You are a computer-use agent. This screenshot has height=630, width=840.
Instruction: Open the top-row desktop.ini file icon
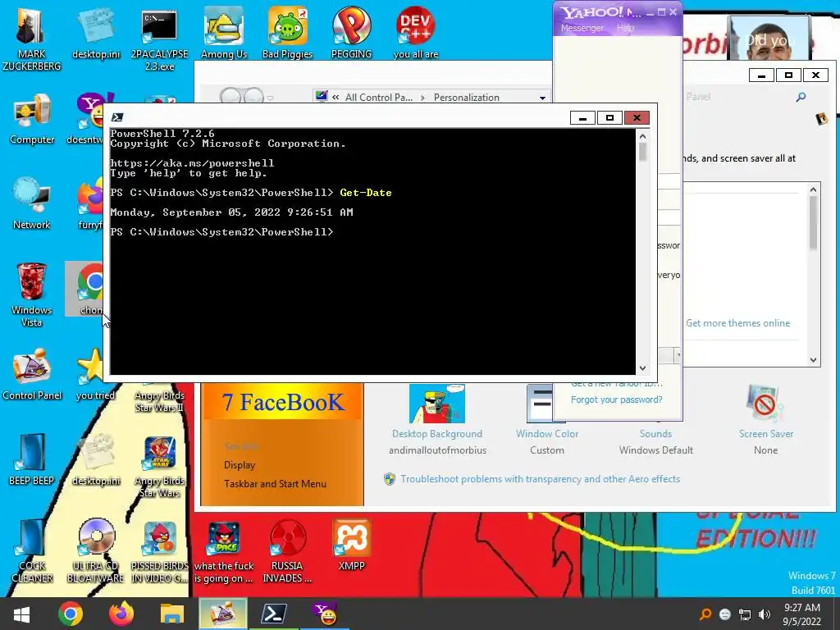pyautogui.click(x=97, y=33)
